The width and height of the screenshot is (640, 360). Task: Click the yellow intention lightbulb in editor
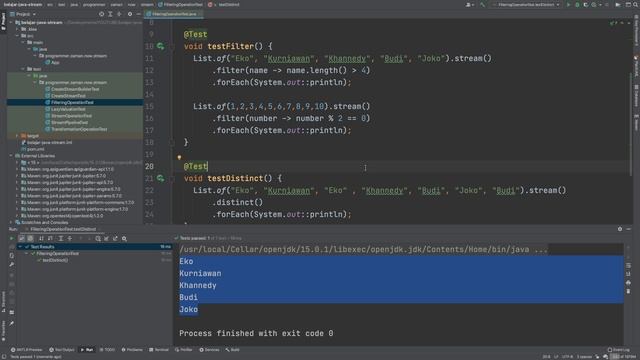179,157
